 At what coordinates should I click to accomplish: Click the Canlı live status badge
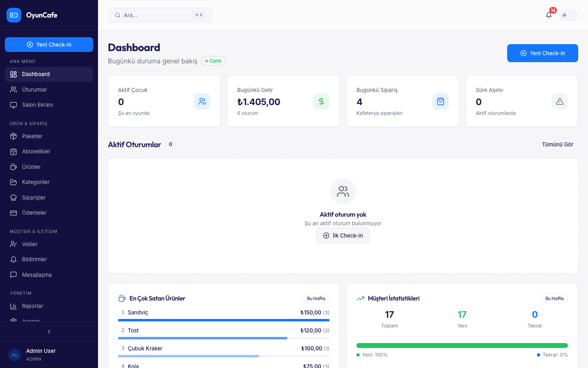(x=213, y=61)
